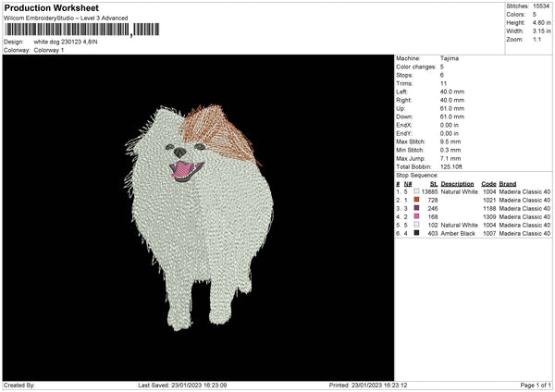This screenshot has height=392, width=555.
Task: Click thread code 1188
Action: (489, 209)
